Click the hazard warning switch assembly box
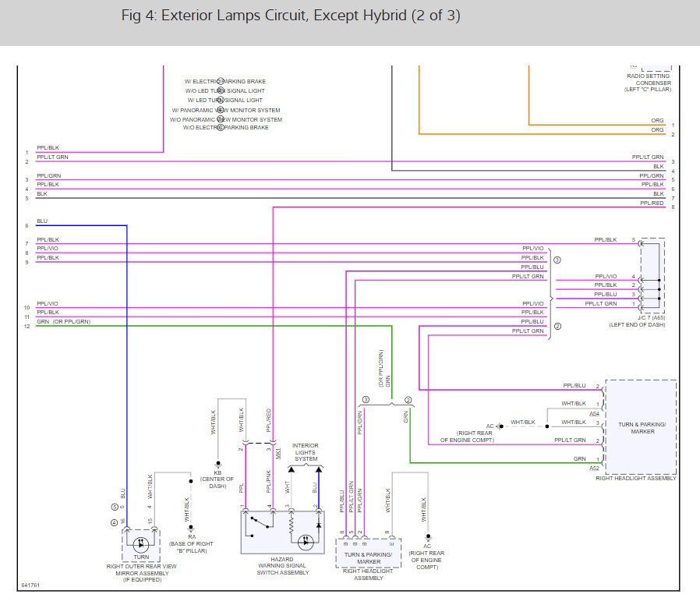 tap(283, 532)
